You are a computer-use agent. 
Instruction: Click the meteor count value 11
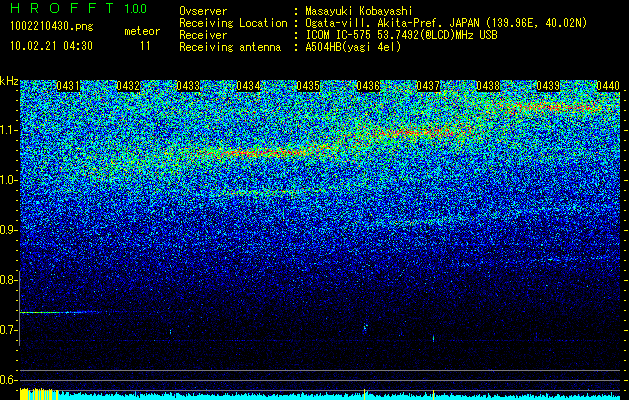coord(145,46)
